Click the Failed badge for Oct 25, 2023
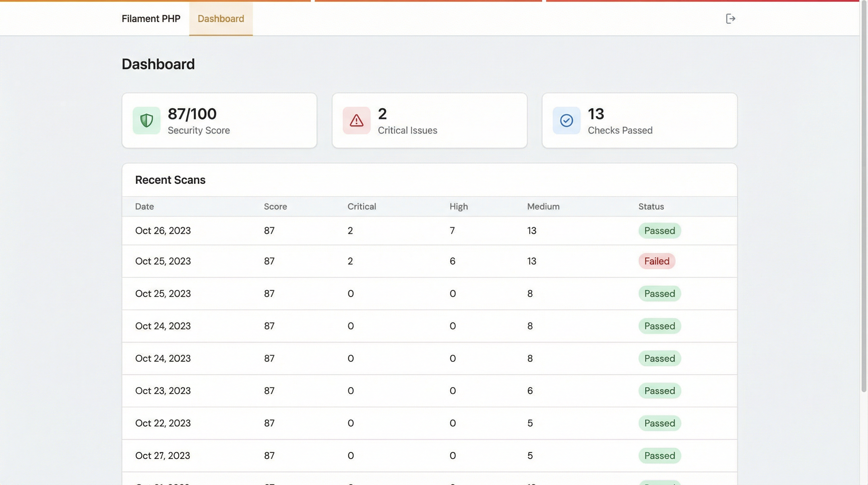 (656, 261)
